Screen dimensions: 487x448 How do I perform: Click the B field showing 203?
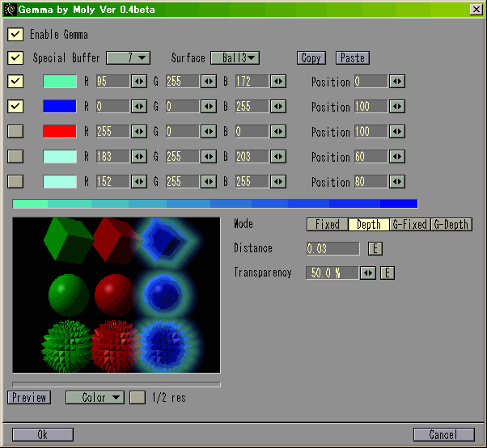[x=252, y=156]
